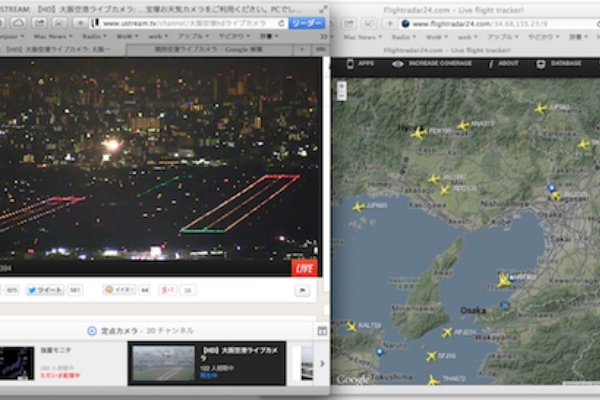Screen dimensions: 600x400
Task: Click the INCREASE COVERAGE eye icon
Action: pyautogui.click(x=398, y=63)
